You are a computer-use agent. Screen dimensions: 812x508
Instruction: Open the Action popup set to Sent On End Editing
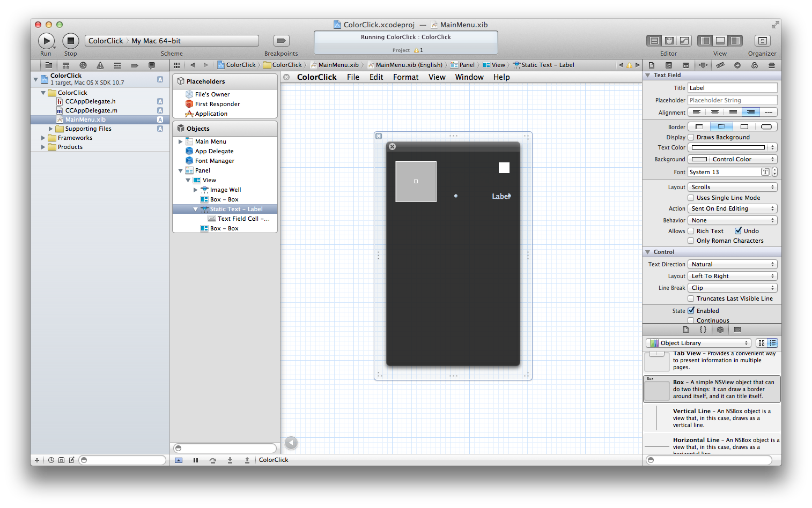click(733, 208)
